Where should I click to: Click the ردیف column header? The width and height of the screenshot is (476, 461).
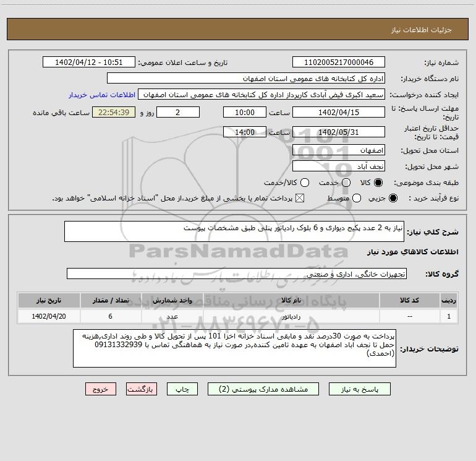coord(449,300)
